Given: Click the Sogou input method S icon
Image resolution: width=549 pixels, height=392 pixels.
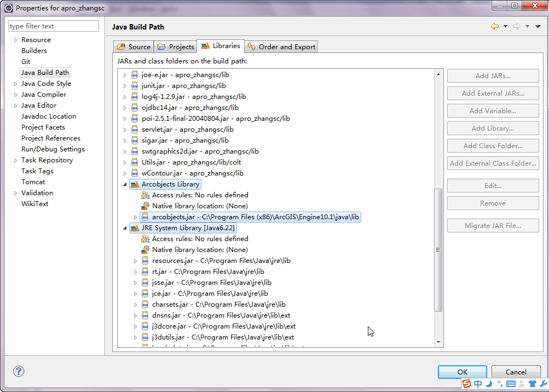Looking at the screenshot, I should pyautogui.click(x=467, y=384).
